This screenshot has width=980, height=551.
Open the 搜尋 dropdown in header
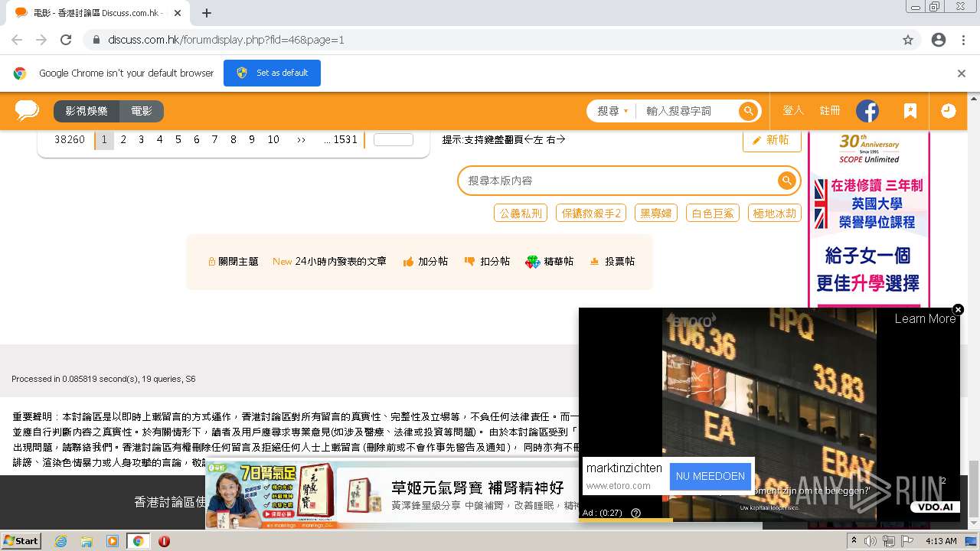pos(612,111)
